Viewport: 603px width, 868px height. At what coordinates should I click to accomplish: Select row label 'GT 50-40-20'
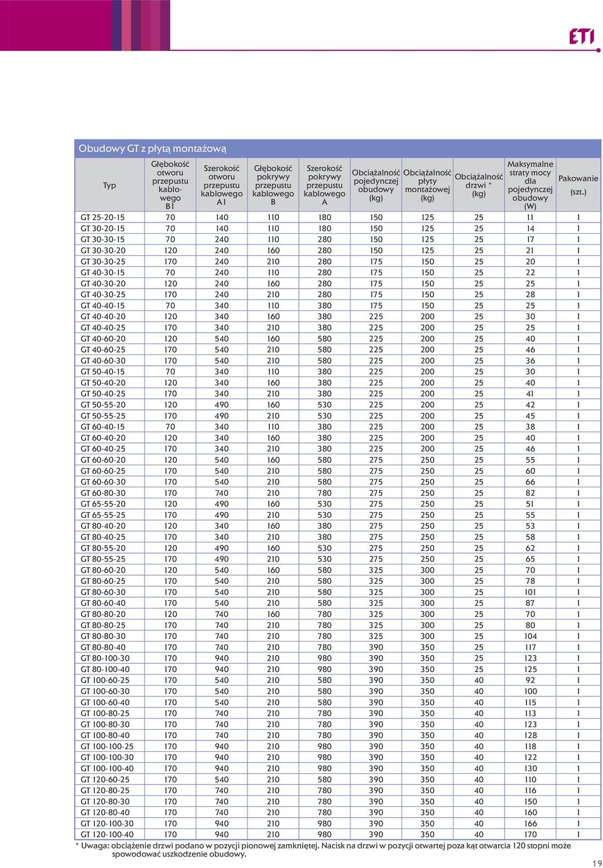(x=103, y=383)
